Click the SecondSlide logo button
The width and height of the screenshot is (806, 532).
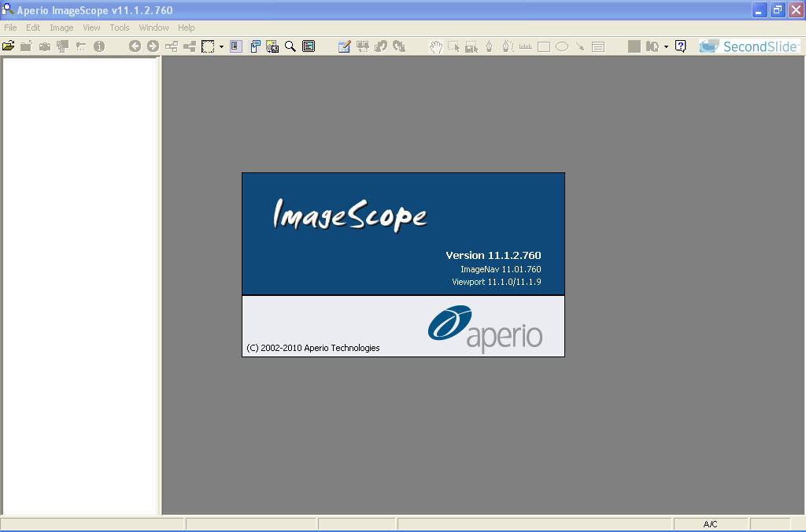(749, 46)
